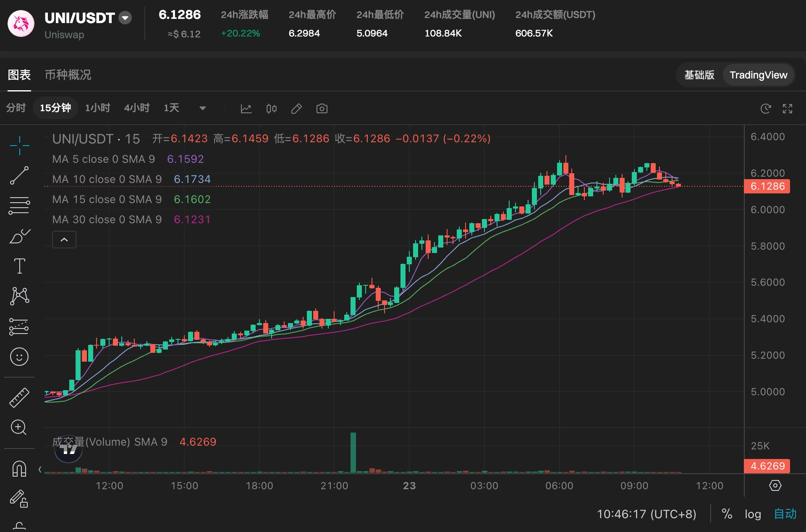Click the chart refresh icon
The width and height of the screenshot is (806, 532).
[x=766, y=109]
